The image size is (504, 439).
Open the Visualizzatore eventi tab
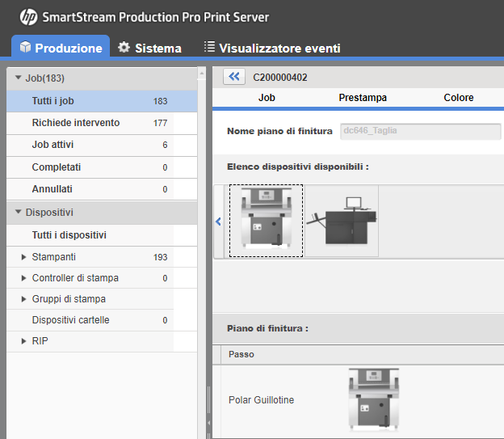click(272, 48)
